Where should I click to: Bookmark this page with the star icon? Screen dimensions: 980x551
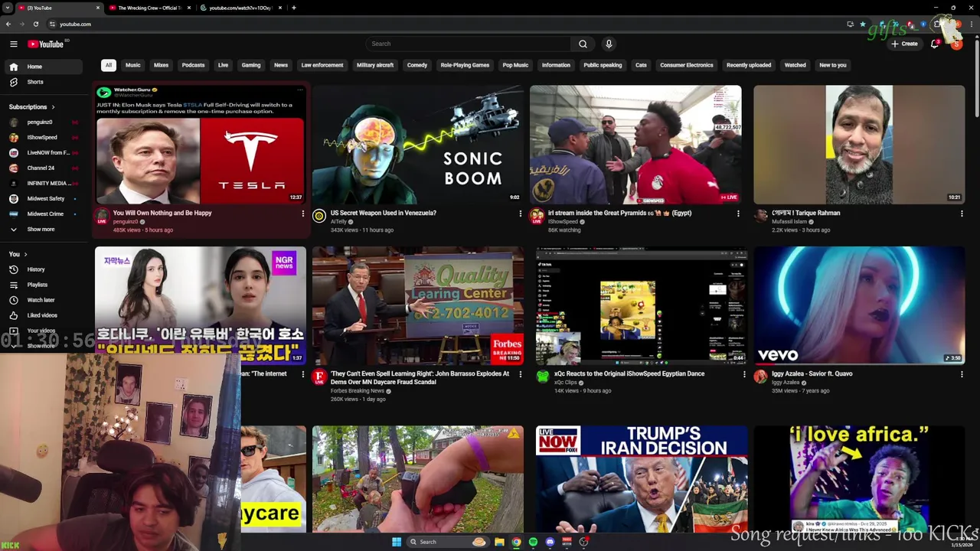[x=863, y=24]
